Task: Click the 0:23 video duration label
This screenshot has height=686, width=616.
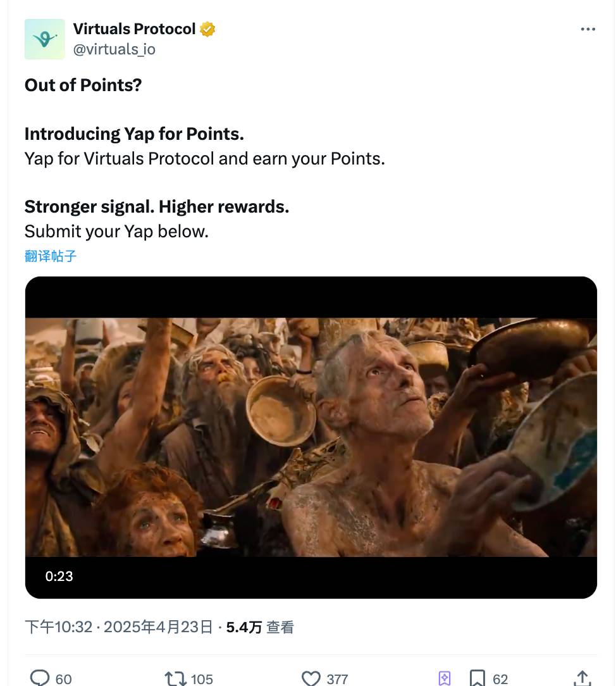Action: point(59,576)
